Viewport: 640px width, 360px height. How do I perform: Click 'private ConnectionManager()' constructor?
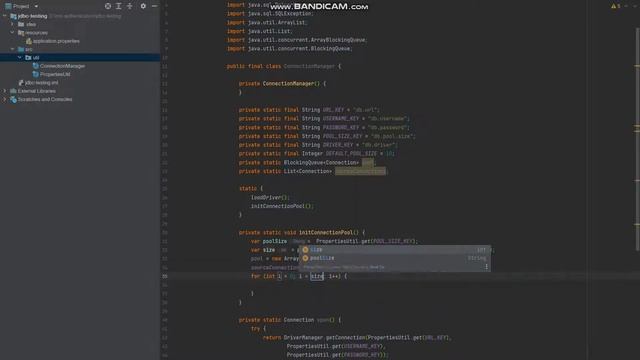coord(282,83)
